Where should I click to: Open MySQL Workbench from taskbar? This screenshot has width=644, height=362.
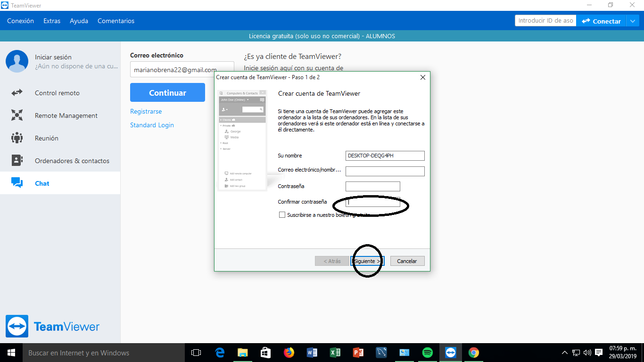point(381,353)
